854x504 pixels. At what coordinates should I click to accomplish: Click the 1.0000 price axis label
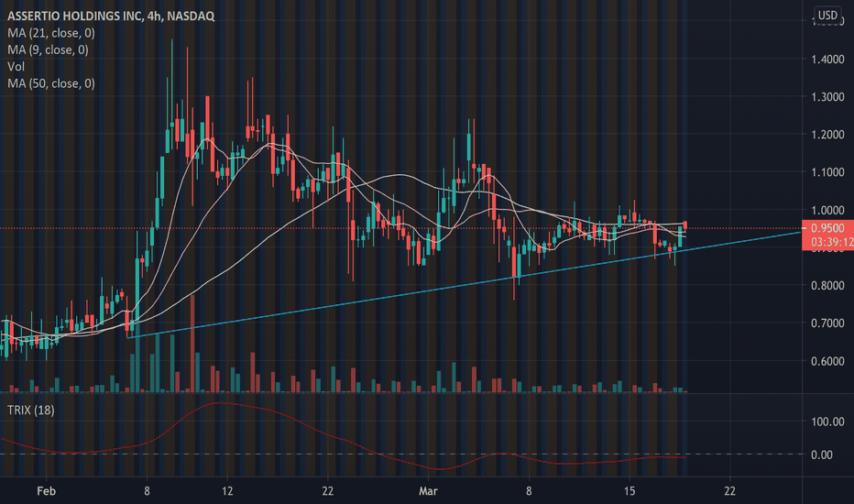[827, 211]
